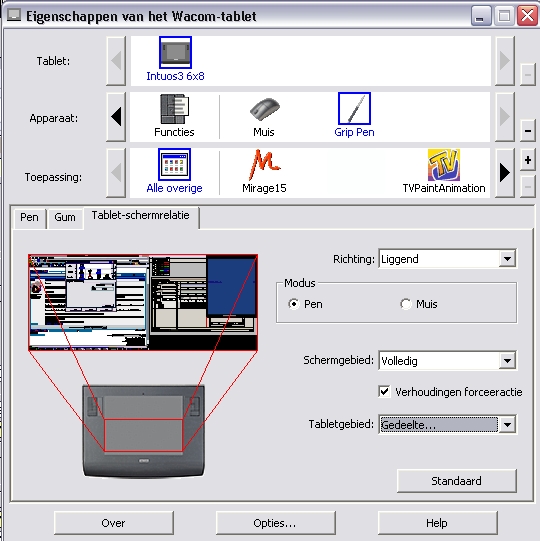The width and height of the screenshot is (540, 541).
Task: Click the left arrow in Toepassing row
Action: [116, 173]
